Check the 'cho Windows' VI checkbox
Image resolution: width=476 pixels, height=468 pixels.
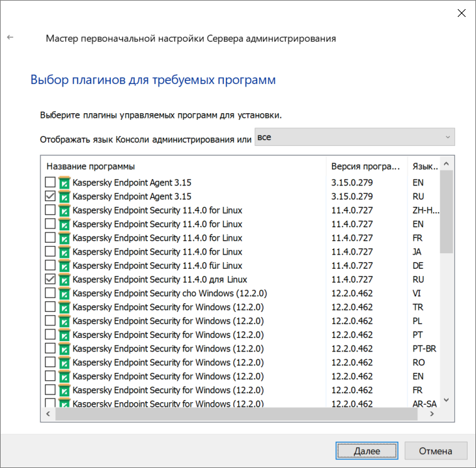point(50,293)
